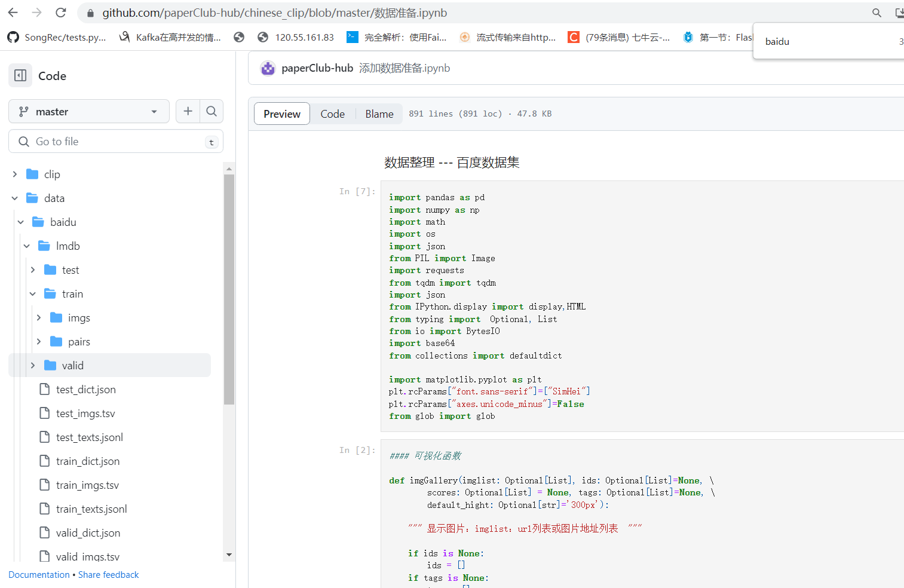Open test_imgs.tsv in file tree

click(x=85, y=413)
